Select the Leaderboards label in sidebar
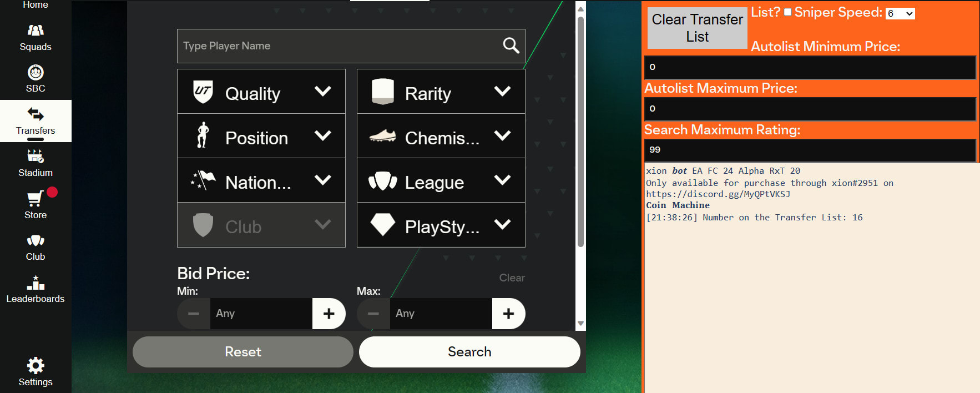This screenshot has width=980, height=393. tap(36, 299)
